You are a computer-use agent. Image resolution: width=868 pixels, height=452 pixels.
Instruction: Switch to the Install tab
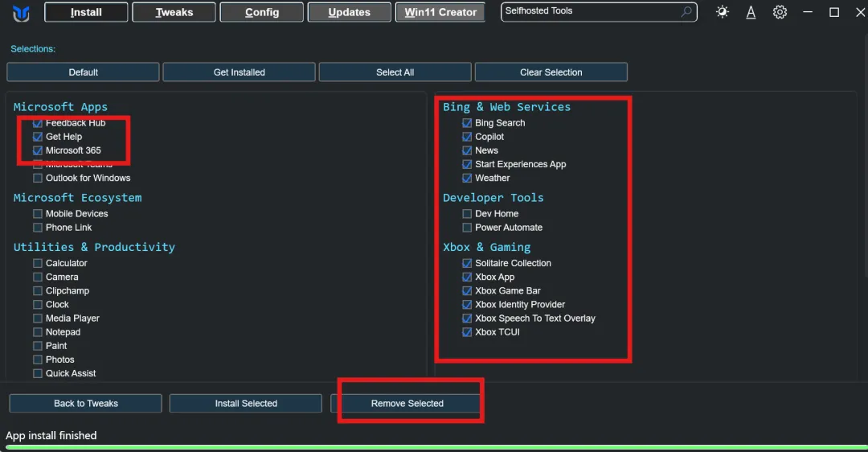click(86, 12)
